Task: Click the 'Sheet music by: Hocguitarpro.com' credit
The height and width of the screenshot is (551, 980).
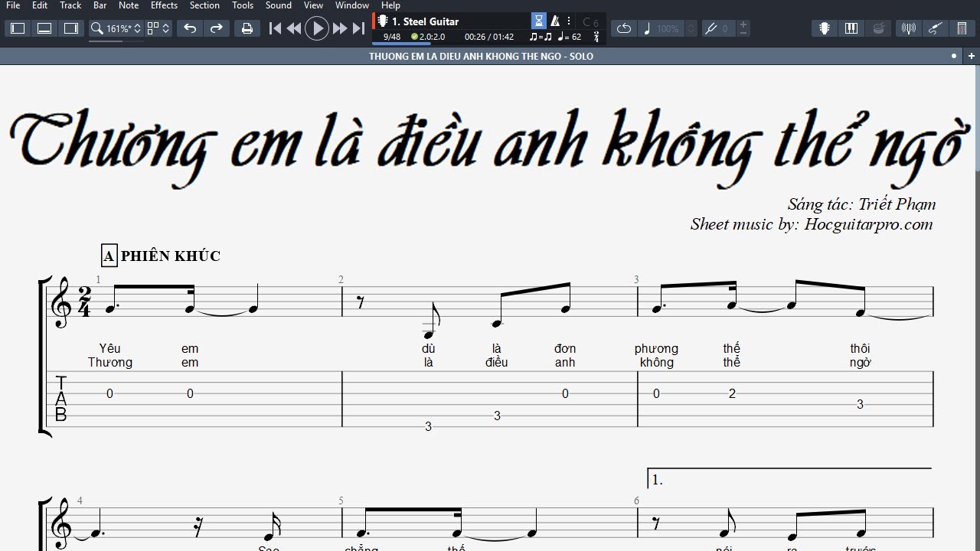Action: pos(812,224)
